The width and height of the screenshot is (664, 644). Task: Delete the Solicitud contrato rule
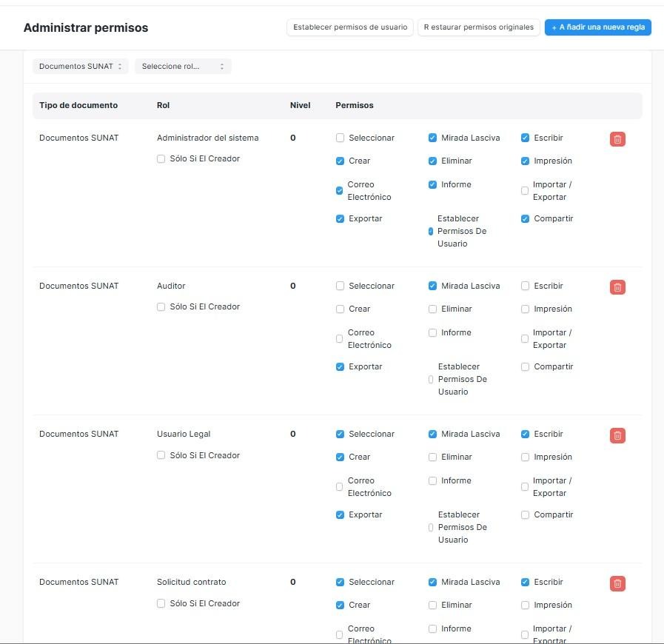tap(617, 583)
